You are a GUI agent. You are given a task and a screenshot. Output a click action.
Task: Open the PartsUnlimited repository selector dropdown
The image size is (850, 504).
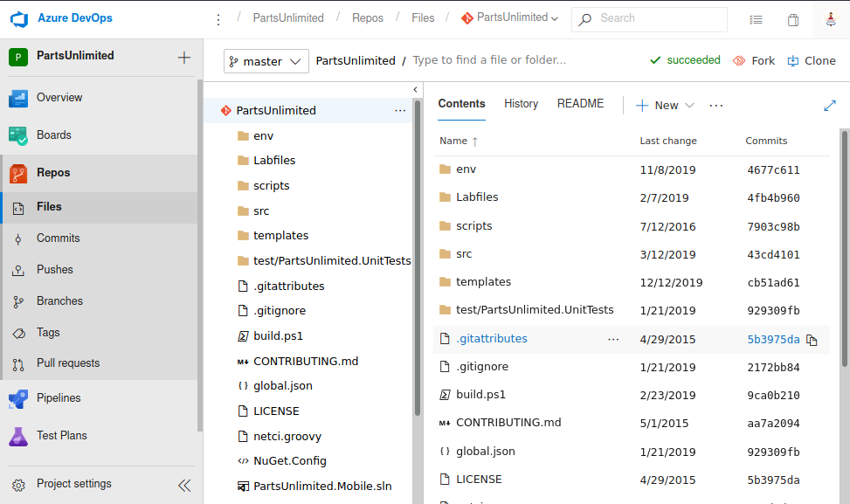509,17
